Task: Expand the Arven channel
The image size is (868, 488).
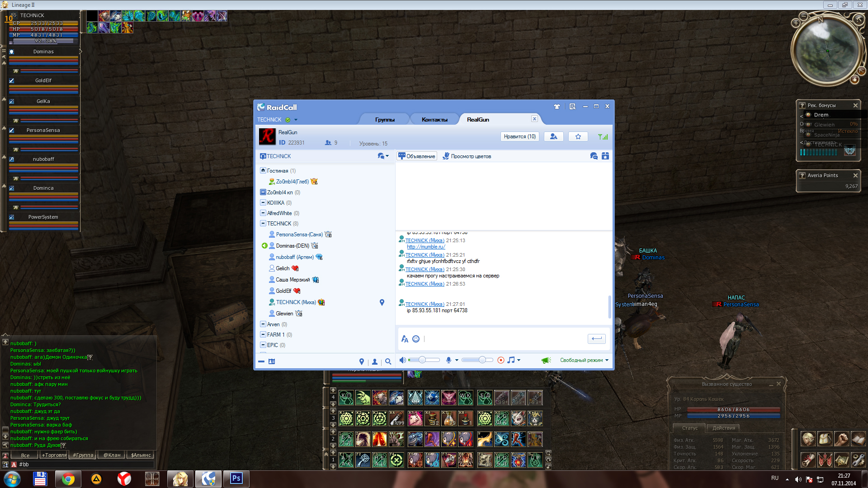Action: coord(263,324)
